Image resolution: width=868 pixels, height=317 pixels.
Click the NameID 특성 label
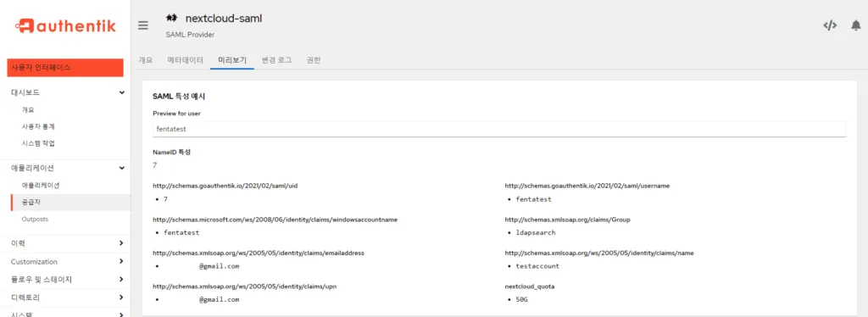coord(171,152)
